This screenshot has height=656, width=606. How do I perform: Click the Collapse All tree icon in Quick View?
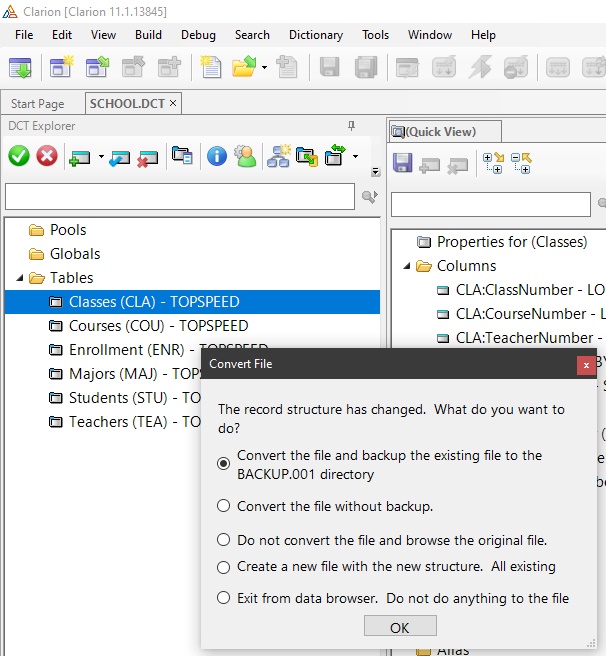click(521, 163)
